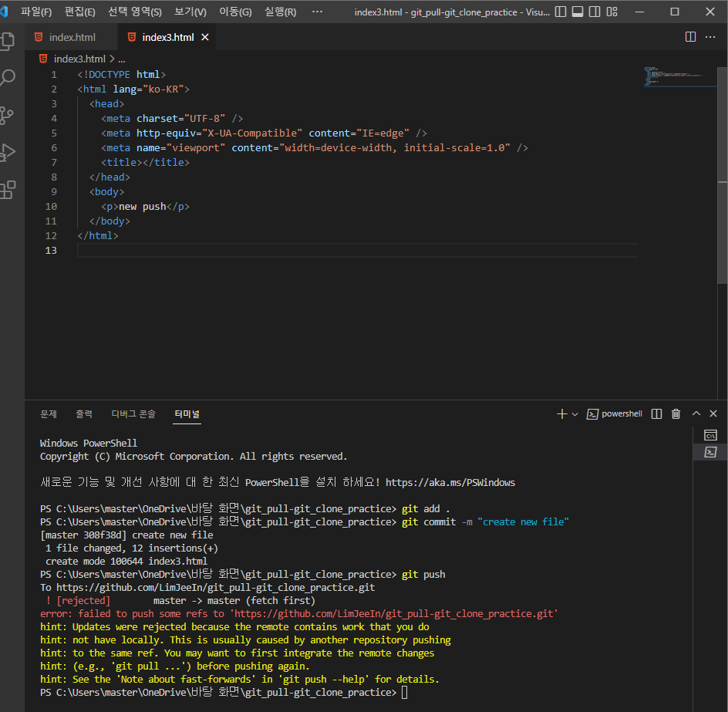The height and width of the screenshot is (712, 728).
Task: Click the lang="ko-KR" attribute
Action: [x=148, y=89]
